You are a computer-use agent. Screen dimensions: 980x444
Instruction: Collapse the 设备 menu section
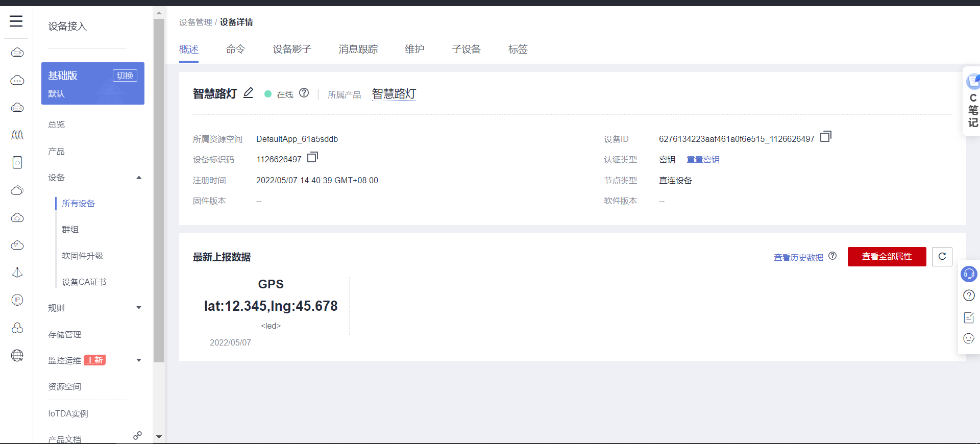pos(139,178)
